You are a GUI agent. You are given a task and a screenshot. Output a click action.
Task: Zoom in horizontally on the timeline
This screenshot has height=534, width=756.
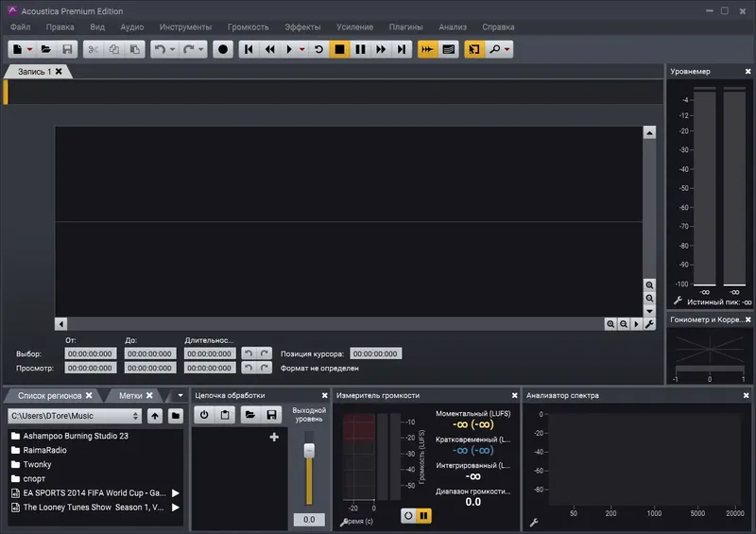[610, 324]
